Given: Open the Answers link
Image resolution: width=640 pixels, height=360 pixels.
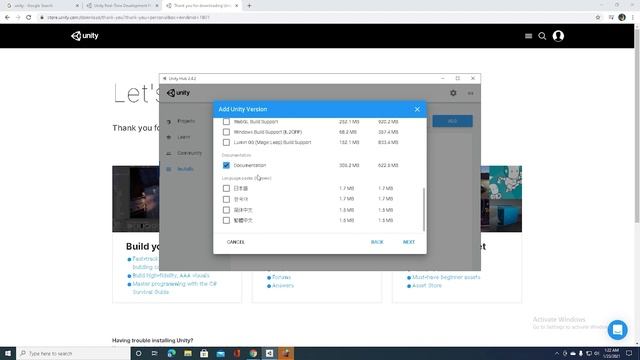Looking at the screenshot, I should 283,286.
